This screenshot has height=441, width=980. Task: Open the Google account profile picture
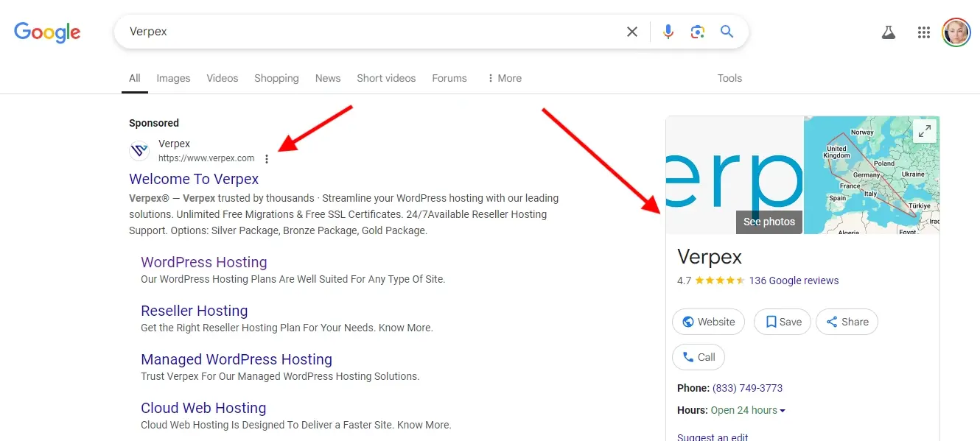(x=956, y=32)
